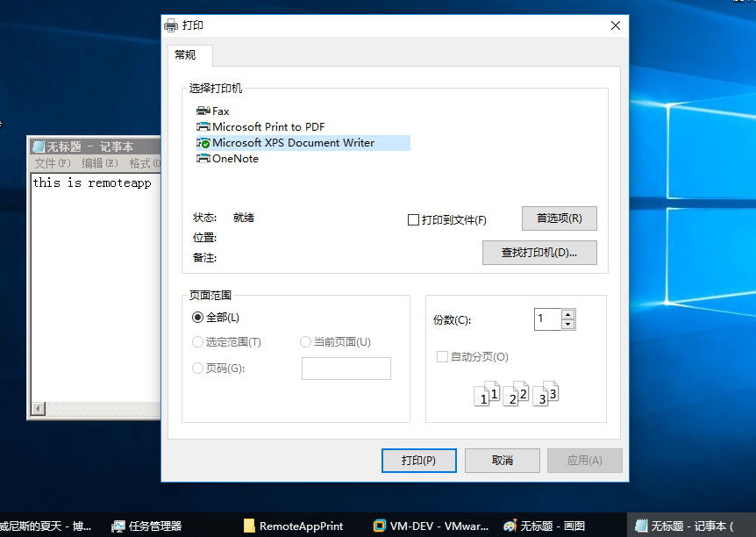Viewport: 756px width, 537px height.
Task: Enable the Print to file checkbox
Action: tap(413, 220)
